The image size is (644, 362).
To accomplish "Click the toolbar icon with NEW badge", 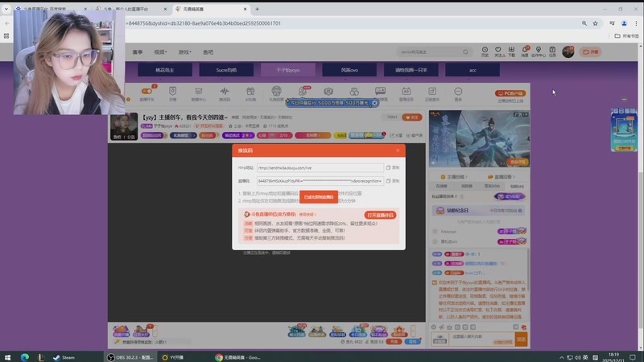I will click(x=303, y=91).
